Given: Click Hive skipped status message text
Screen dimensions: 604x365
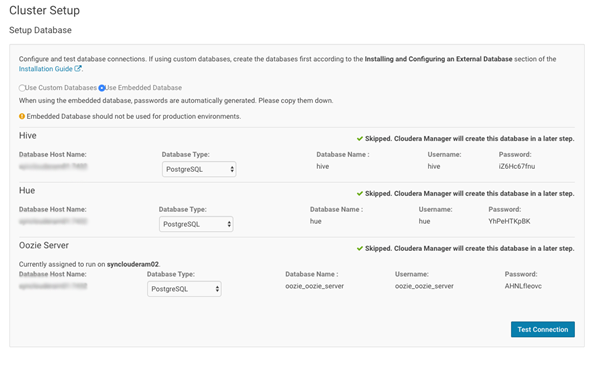Looking at the screenshot, I should [470, 139].
